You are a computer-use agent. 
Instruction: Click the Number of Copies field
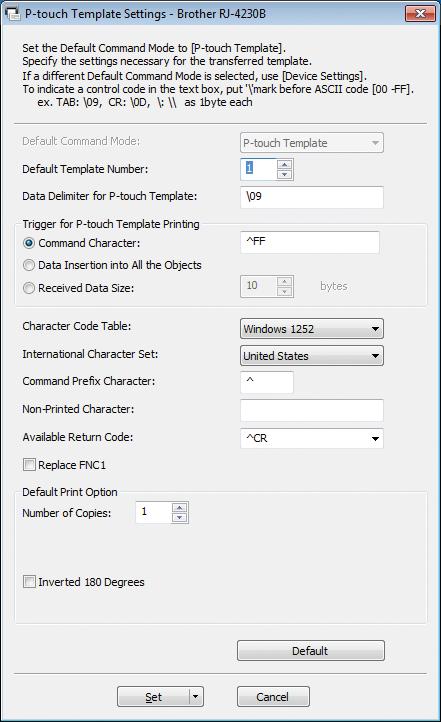pyautogui.click(x=154, y=512)
